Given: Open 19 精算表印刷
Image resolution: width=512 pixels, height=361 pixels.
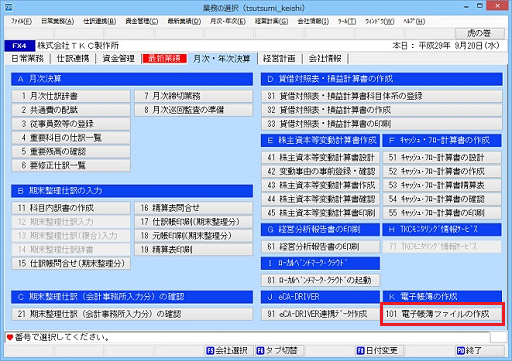Looking at the screenshot, I should click(x=194, y=250).
